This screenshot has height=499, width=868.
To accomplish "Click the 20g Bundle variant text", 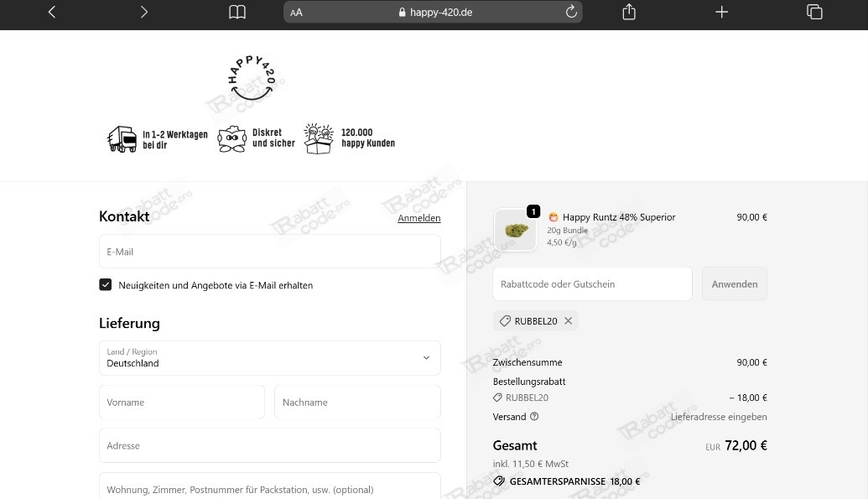I will 568,231.
